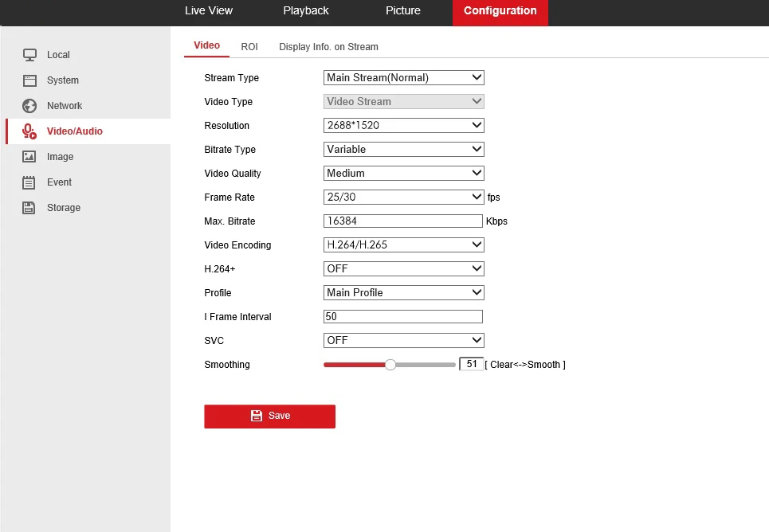The width and height of the screenshot is (769, 532).
Task: Click the Save button
Action: [x=269, y=417]
